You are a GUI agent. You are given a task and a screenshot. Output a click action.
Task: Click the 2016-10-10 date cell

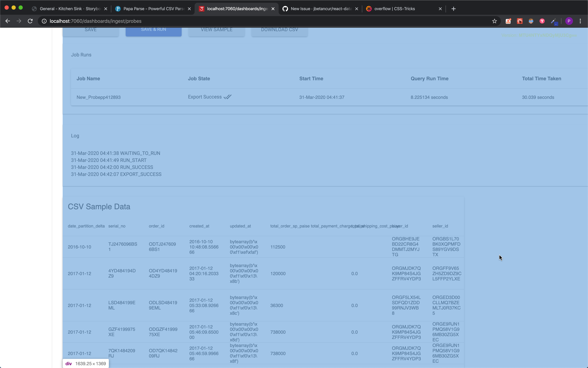pyautogui.click(x=79, y=247)
